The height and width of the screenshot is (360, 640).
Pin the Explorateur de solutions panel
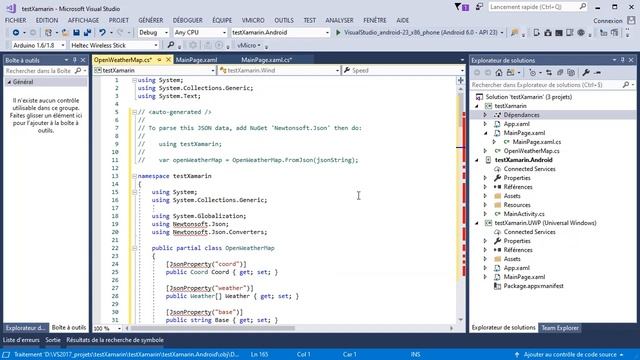coord(623,60)
